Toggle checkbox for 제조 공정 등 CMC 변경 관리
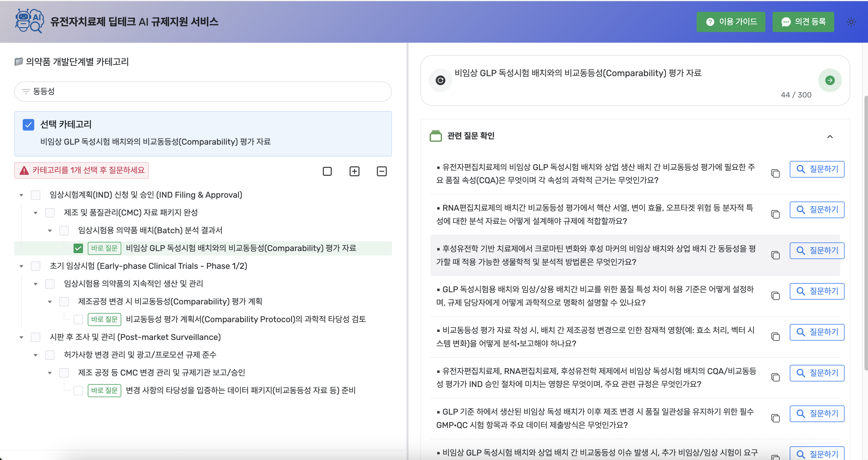Screen dimensions: 868x460 pyautogui.click(x=64, y=373)
